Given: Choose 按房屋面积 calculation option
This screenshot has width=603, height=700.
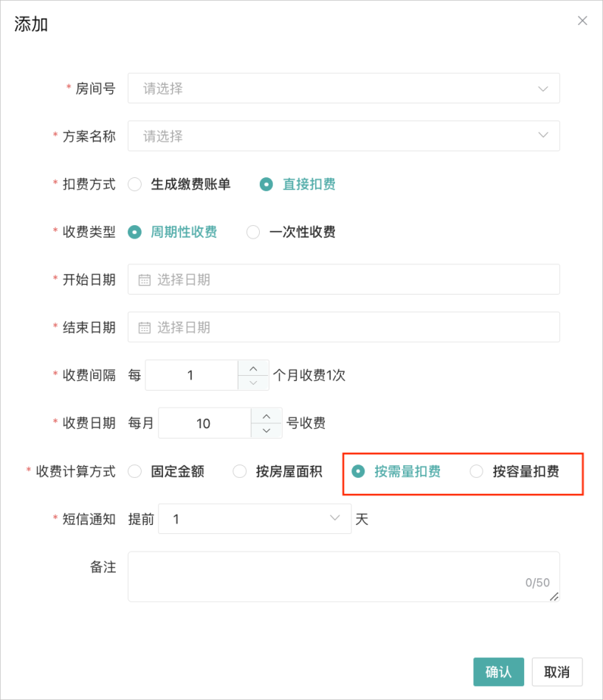Looking at the screenshot, I should click(240, 471).
